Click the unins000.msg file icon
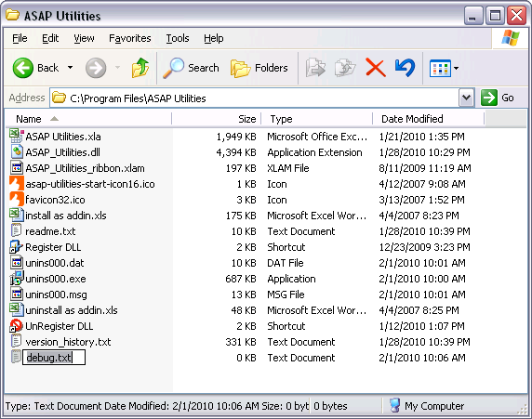 point(17,294)
